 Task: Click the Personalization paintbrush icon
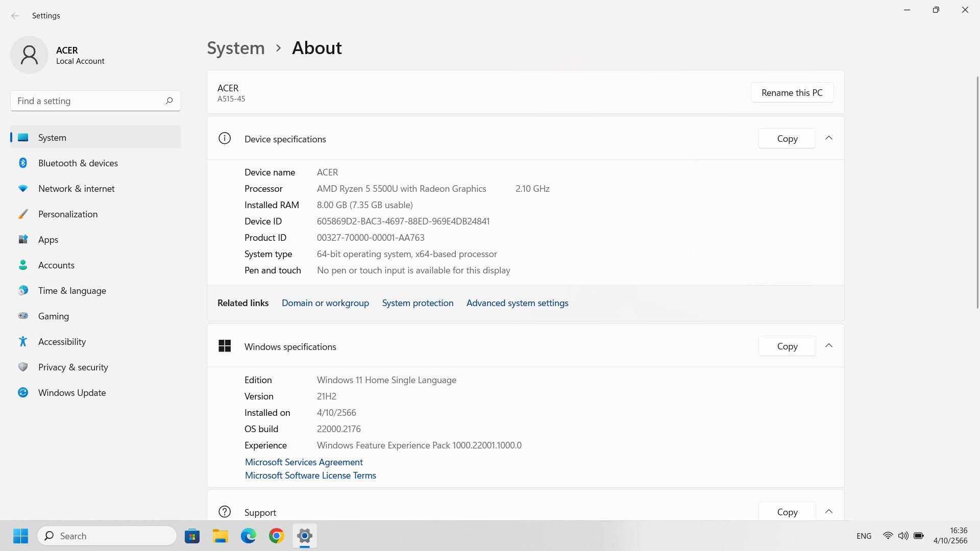tap(23, 214)
